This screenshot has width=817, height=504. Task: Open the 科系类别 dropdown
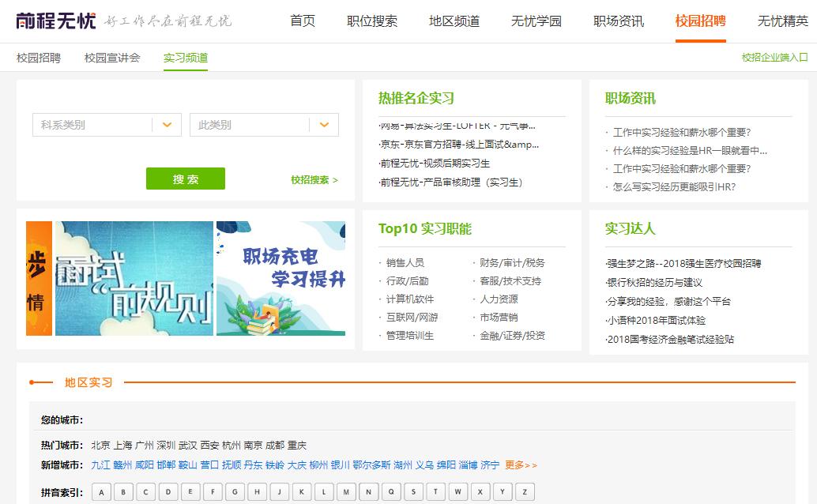pyautogui.click(x=106, y=125)
